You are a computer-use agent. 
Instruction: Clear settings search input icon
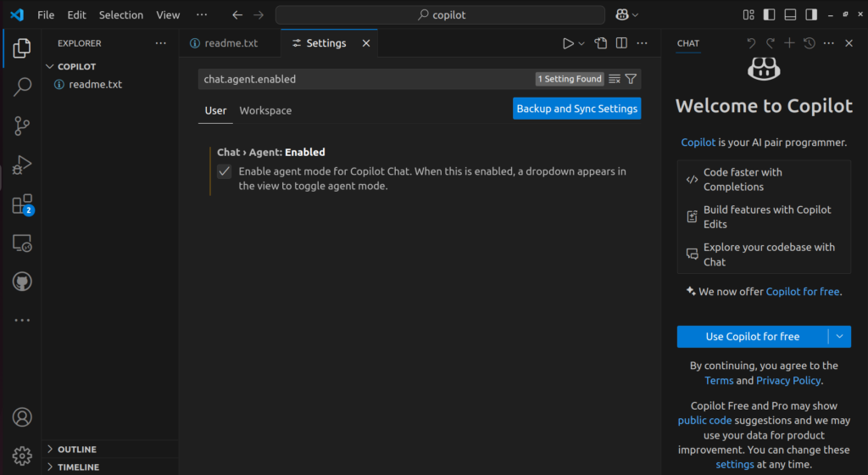615,79
